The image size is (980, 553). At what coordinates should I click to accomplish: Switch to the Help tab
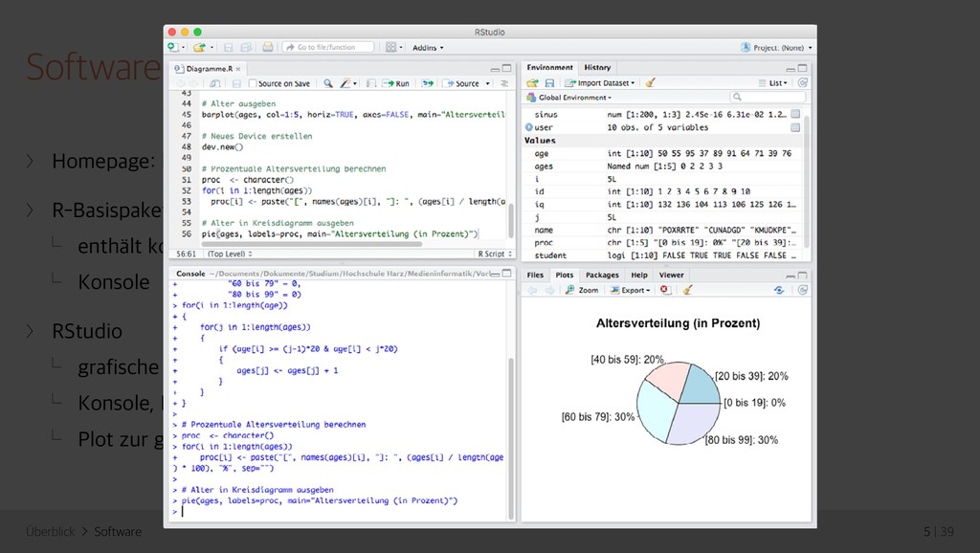(x=638, y=275)
